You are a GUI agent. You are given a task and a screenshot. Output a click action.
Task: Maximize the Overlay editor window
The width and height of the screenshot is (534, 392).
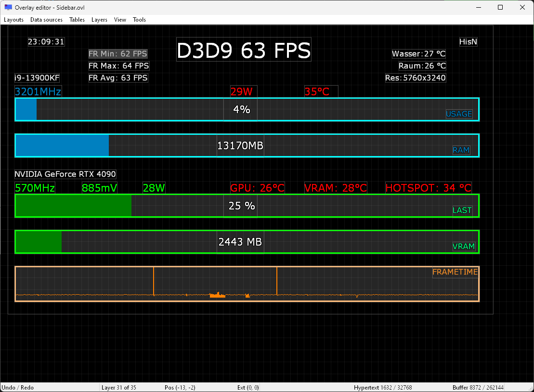(500, 7)
